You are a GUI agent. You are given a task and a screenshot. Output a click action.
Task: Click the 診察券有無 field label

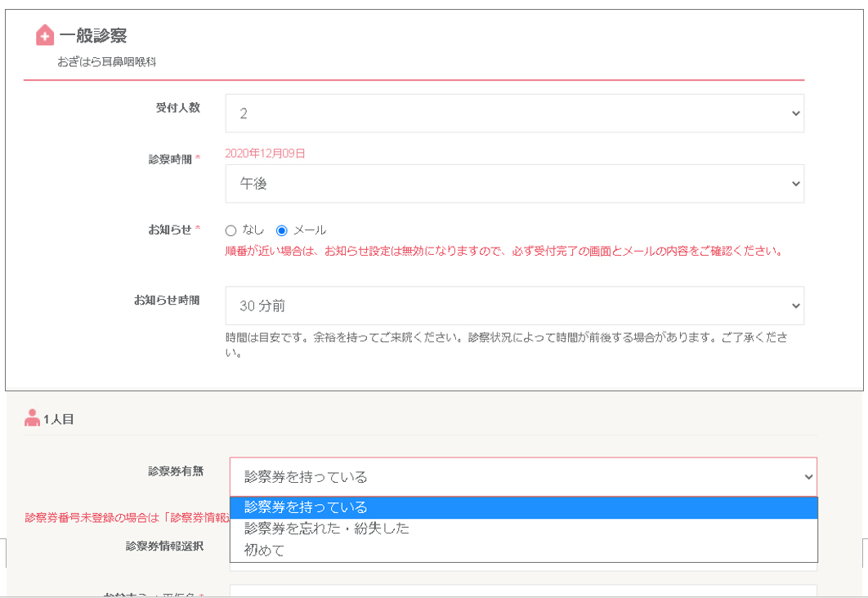175,471
